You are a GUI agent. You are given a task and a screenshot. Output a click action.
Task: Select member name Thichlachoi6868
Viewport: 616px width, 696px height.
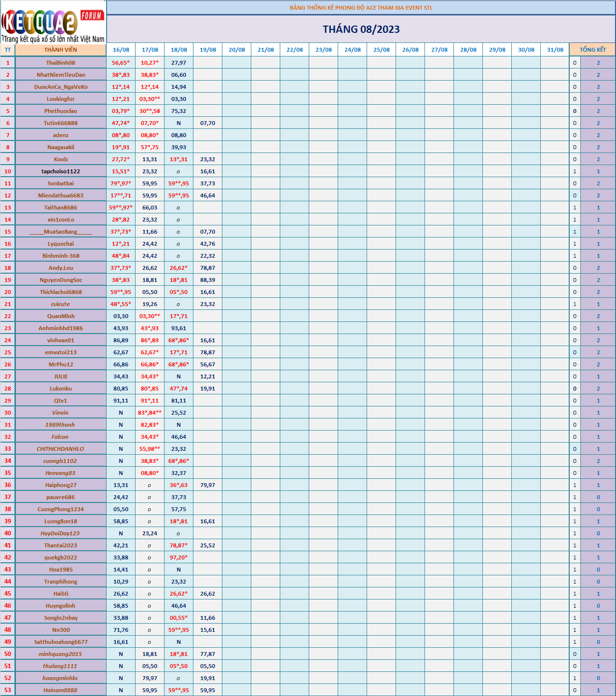[61, 292]
